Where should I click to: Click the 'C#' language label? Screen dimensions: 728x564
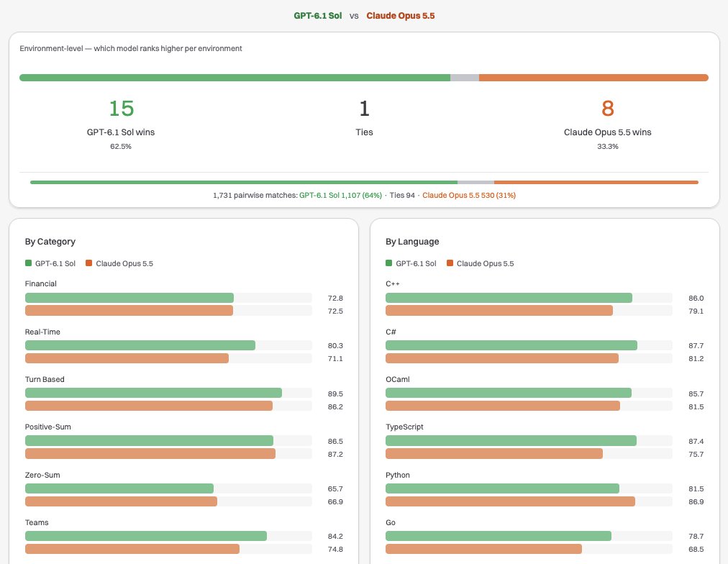[391, 332]
